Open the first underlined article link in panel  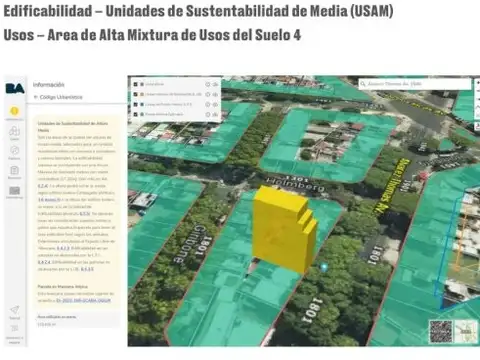coord(43,186)
